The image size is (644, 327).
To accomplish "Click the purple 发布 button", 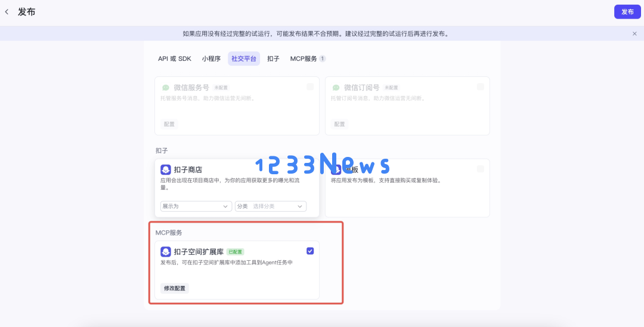I will (x=627, y=12).
